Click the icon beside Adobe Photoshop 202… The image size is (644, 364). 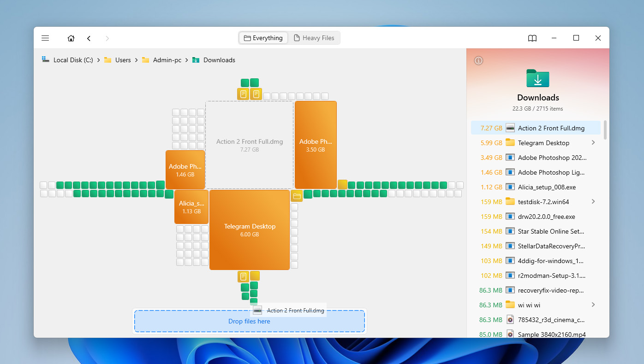510,158
